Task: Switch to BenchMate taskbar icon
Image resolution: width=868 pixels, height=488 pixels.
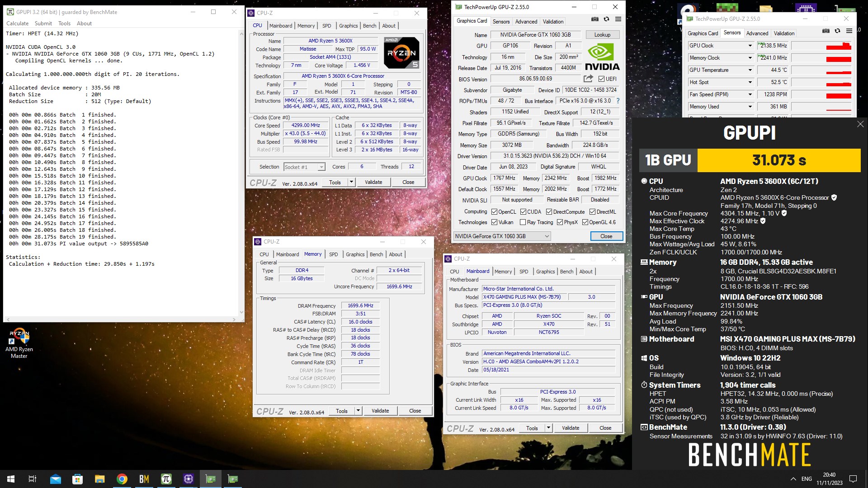Action: pyautogui.click(x=144, y=479)
